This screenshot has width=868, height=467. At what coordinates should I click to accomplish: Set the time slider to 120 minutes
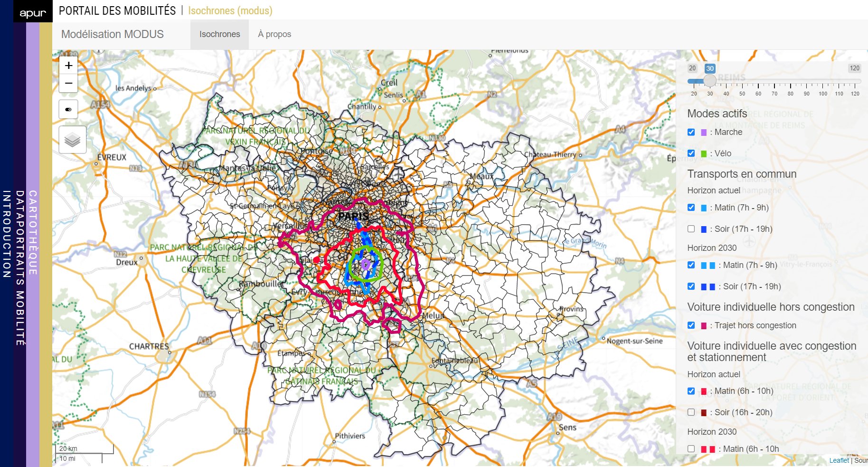click(x=855, y=81)
